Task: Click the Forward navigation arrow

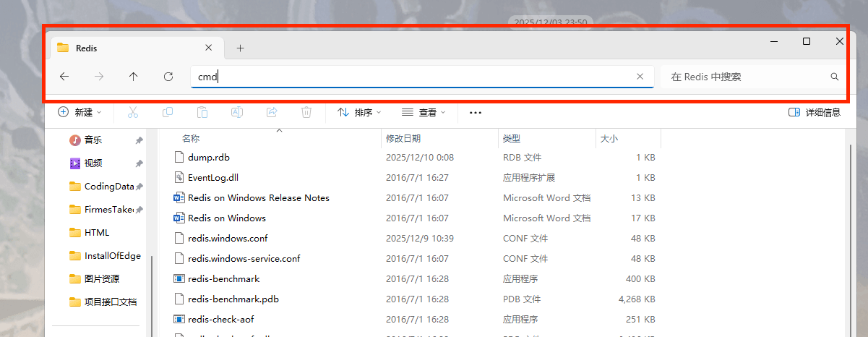Action: (x=99, y=76)
